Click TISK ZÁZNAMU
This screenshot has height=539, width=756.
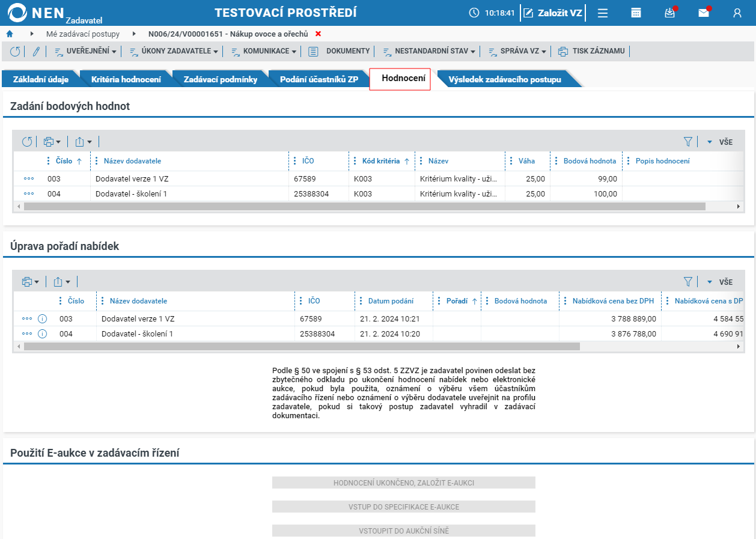[592, 52]
